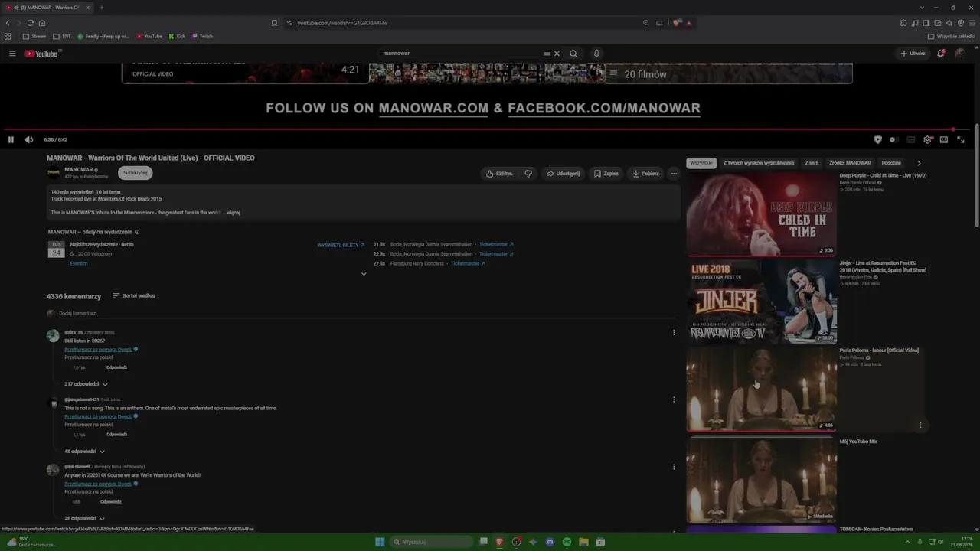Clear the YouTube search text
The width and height of the screenshot is (980, 551).
[x=557, y=54]
